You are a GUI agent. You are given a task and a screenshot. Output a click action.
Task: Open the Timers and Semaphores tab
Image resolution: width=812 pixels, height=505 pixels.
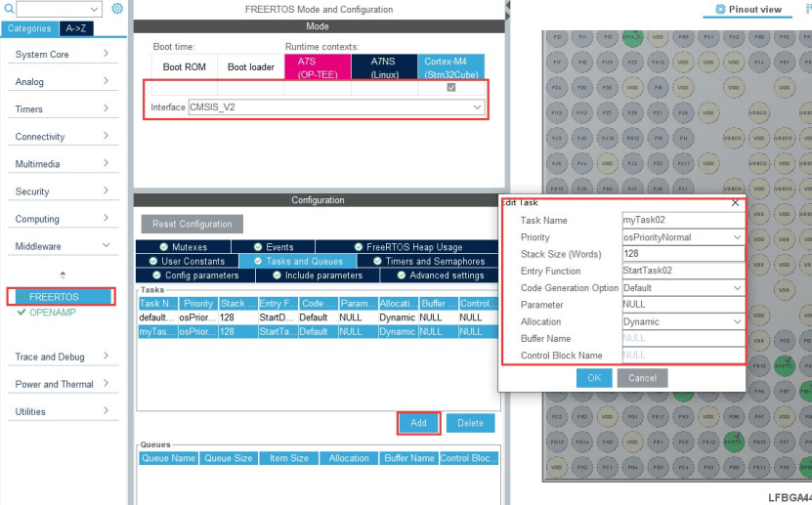(x=429, y=262)
